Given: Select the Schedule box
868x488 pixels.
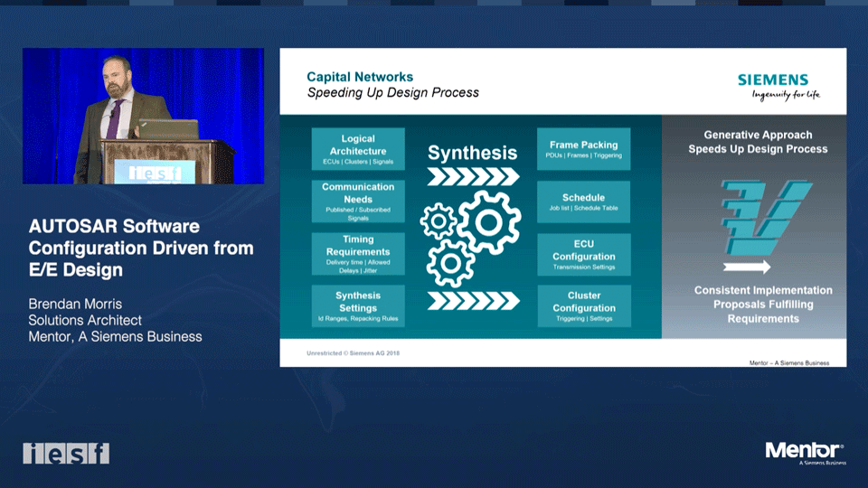Looking at the screenshot, I should point(583,202).
